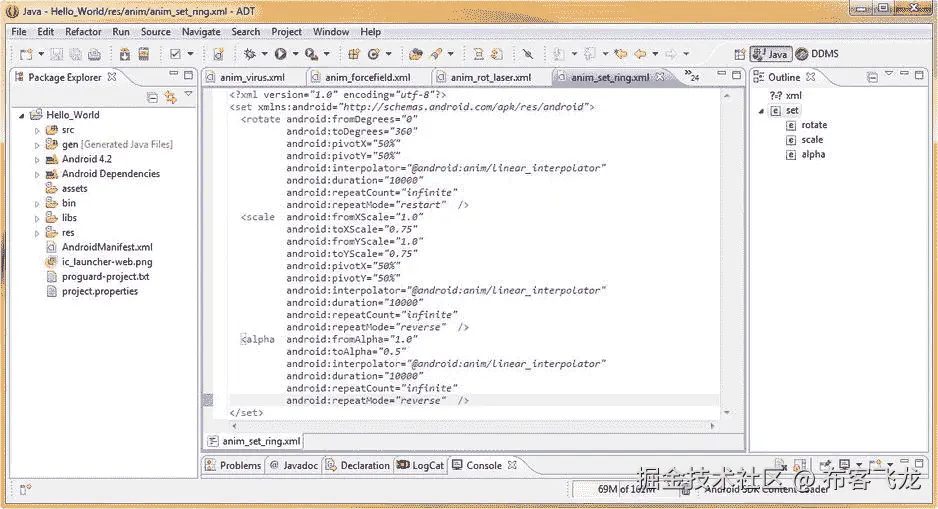Show the 24 hidden editor tabs list
This screenshot has height=509, width=938.
tap(692, 77)
